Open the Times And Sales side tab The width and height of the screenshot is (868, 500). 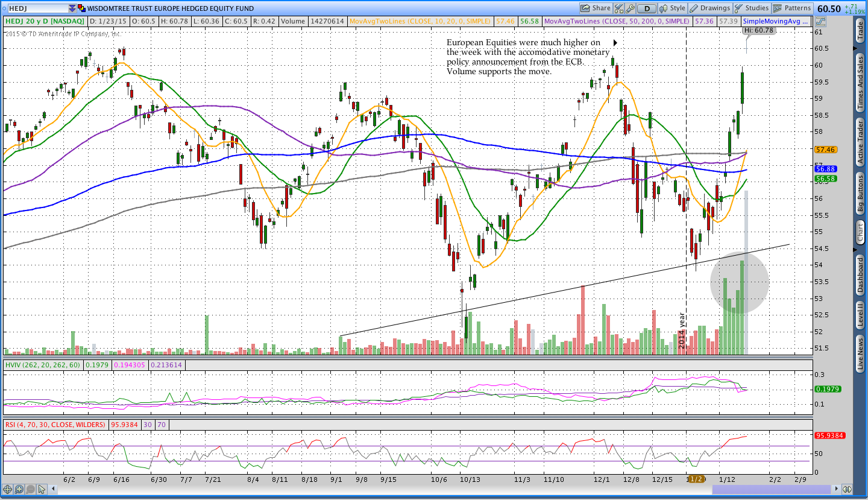(x=860, y=83)
